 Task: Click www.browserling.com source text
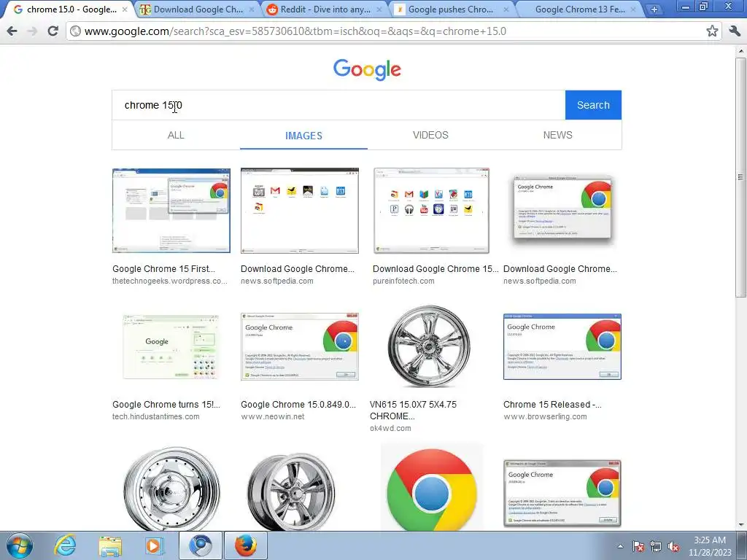[545, 416]
